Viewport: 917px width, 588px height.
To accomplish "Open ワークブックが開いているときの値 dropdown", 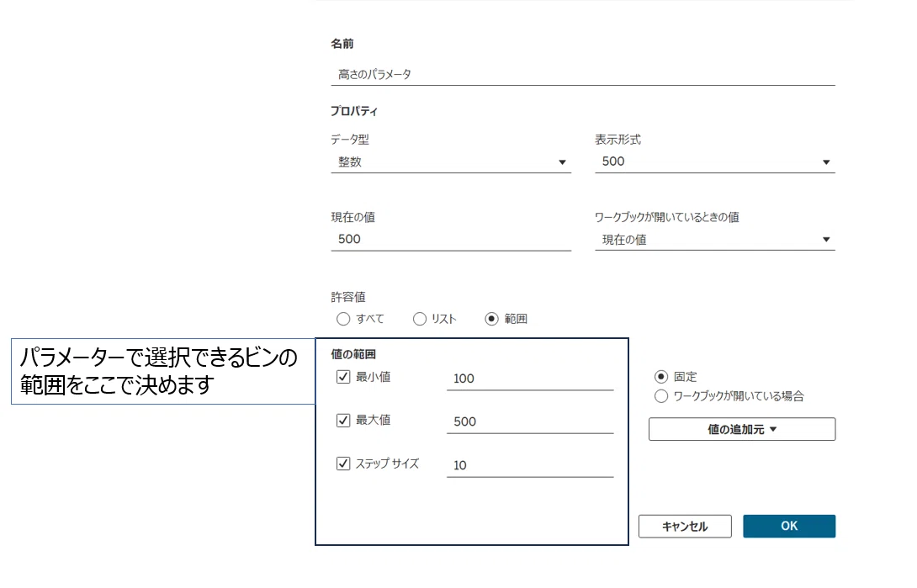I will pos(714,240).
